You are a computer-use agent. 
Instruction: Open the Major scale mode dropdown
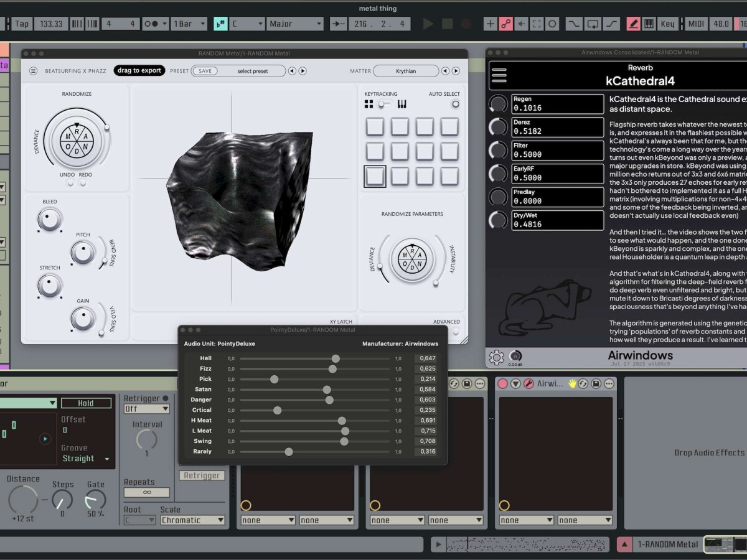point(295,24)
